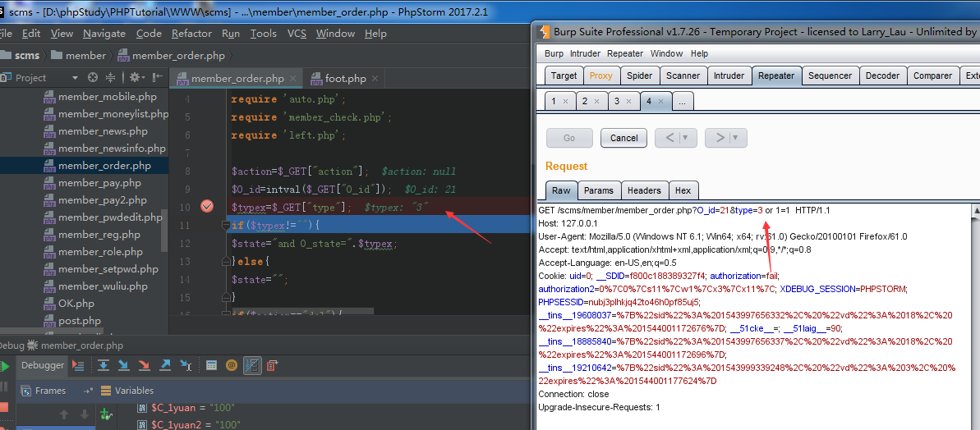Screen dimensions: 980x430
Task: Click previous frame up arrow
Action: [64, 414]
